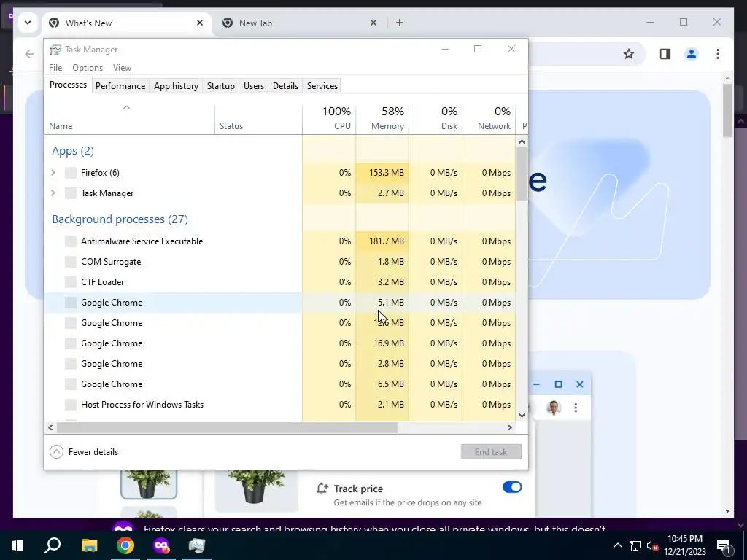
Task: Click the End task button
Action: tap(491, 452)
